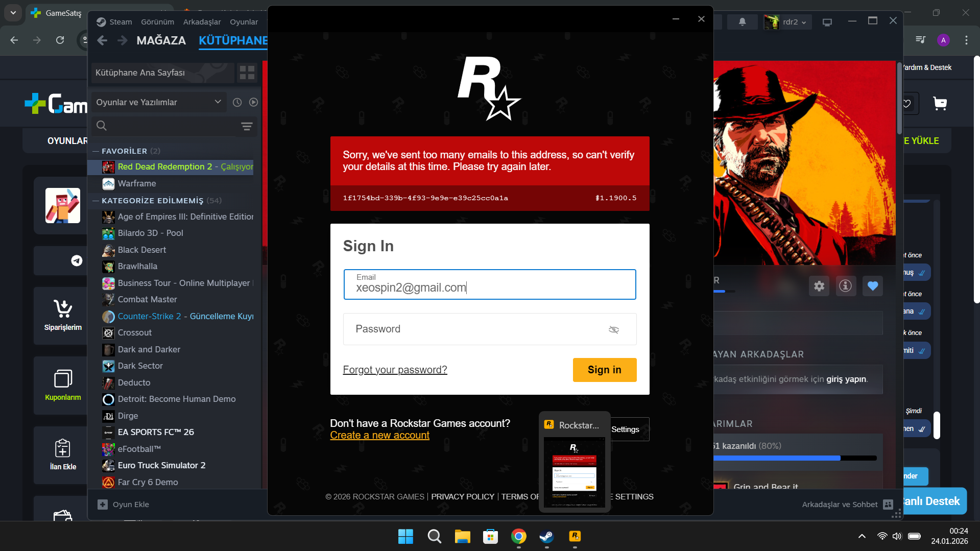The image size is (980, 551).
Task: Click the Crossout game icon
Action: click(108, 333)
